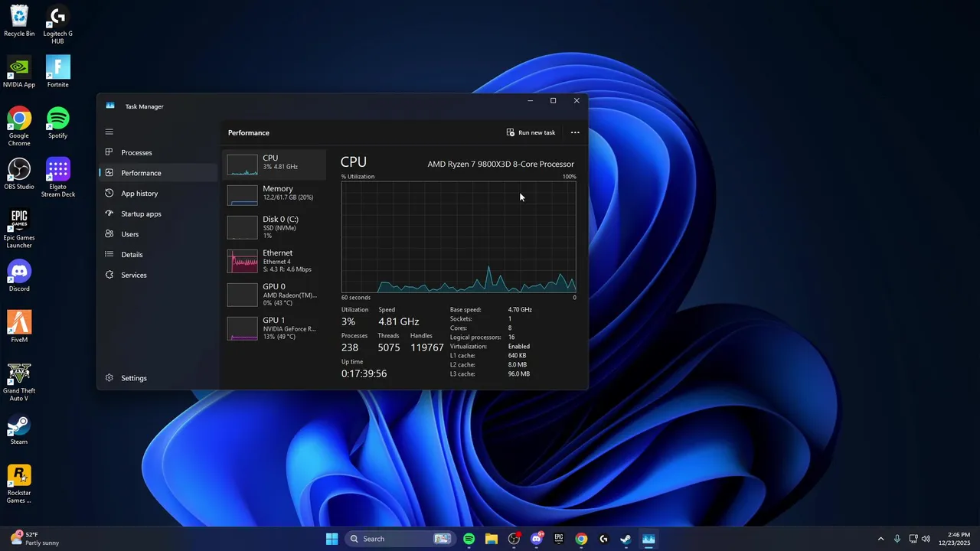Open Logitech G HUB from taskbar

[x=604, y=539]
